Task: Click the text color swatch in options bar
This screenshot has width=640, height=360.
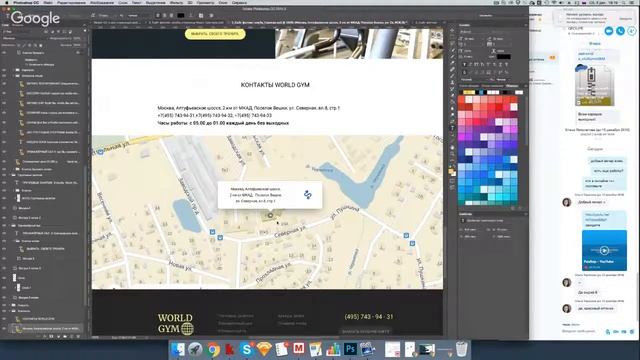Action: (180, 16)
